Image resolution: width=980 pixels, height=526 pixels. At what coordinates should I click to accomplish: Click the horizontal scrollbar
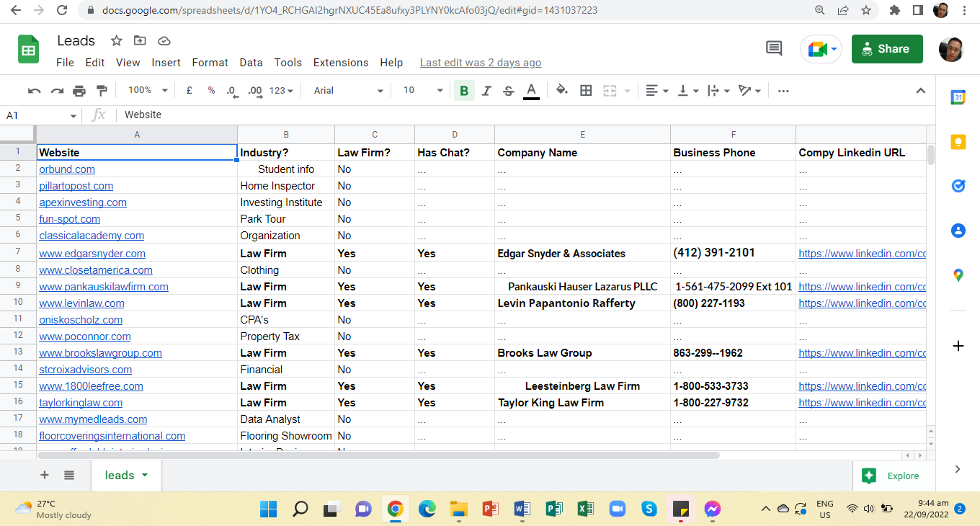pyautogui.click(x=378, y=455)
